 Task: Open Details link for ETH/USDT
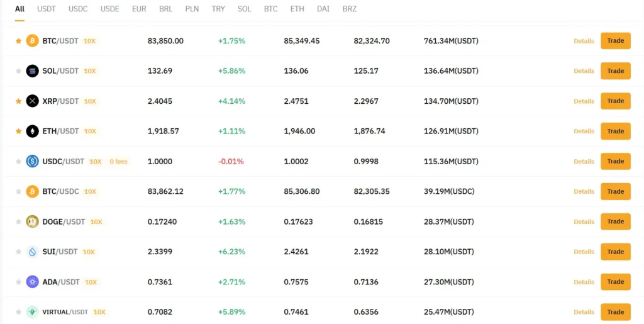click(x=584, y=131)
